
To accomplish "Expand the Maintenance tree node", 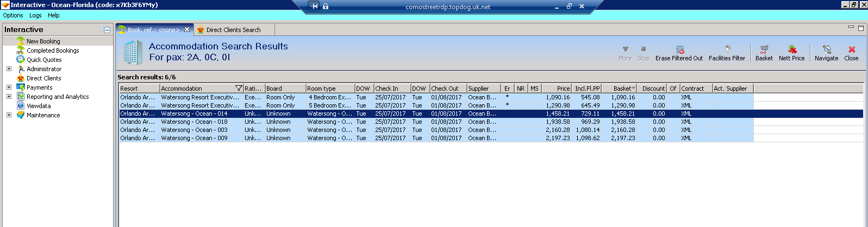I will click(9, 115).
